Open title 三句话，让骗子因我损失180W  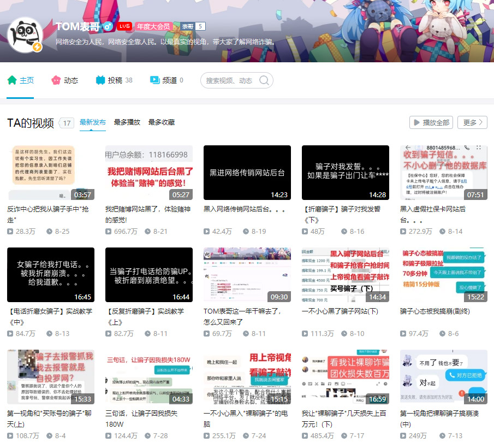pos(141,418)
